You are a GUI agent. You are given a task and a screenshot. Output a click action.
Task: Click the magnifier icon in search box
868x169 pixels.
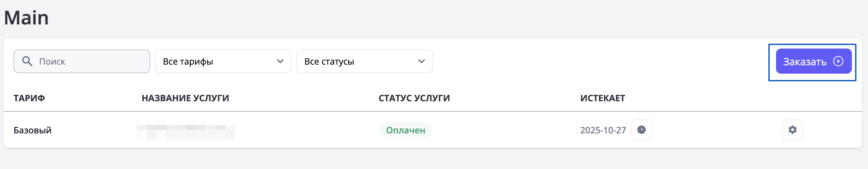click(x=27, y=61)
